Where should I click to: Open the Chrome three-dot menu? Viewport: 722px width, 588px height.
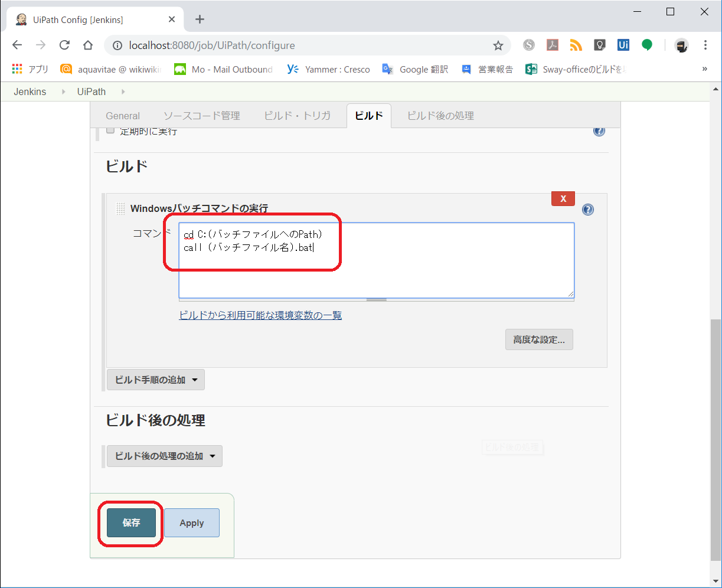705,45
